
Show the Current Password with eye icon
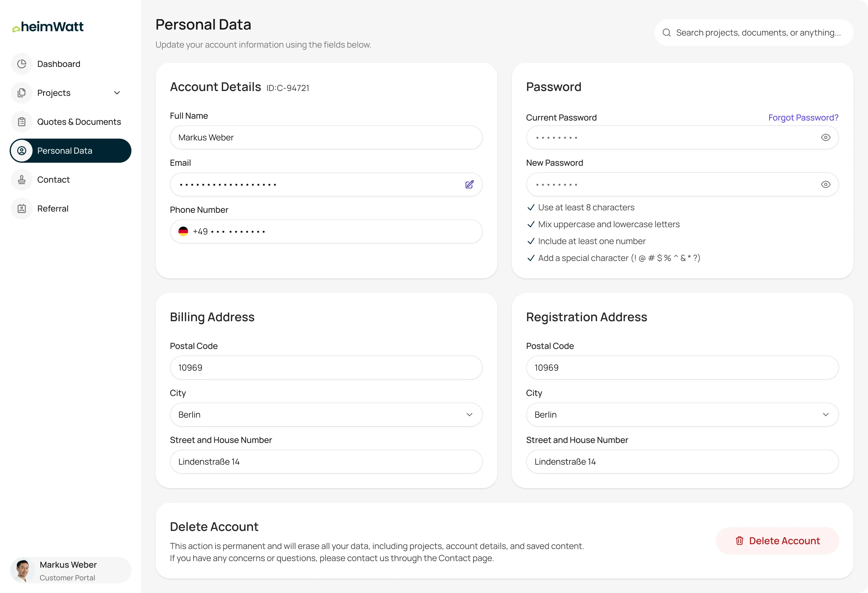[x=826, y=137]
